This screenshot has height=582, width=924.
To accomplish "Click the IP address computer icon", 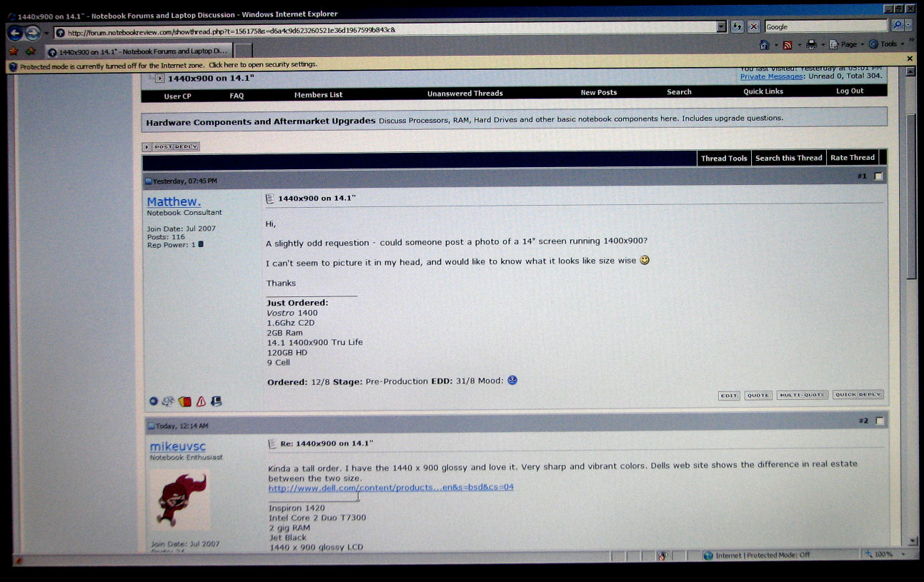I will pyautogui.click(x=216, y=401).
